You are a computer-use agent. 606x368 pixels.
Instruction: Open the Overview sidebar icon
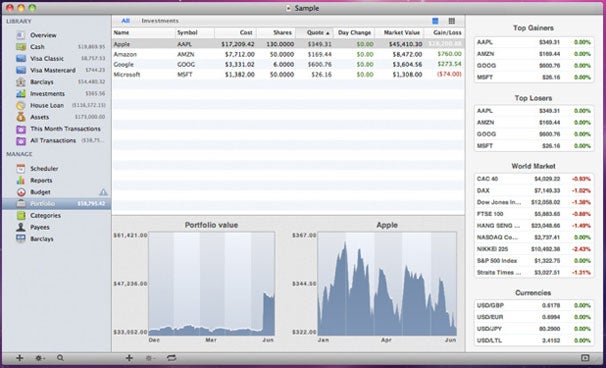click(x=21, y=35)
